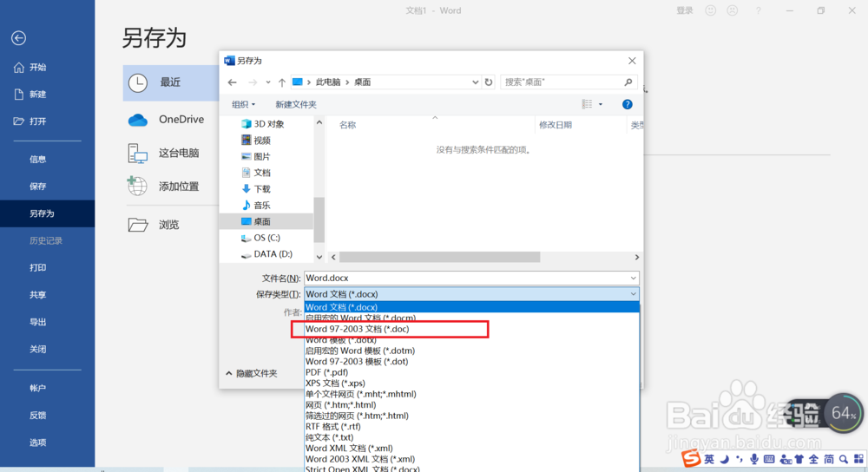The width and height of the screenshot is (868, 472).
Task: Open the 反馈 page
Action: click(37, 416)
